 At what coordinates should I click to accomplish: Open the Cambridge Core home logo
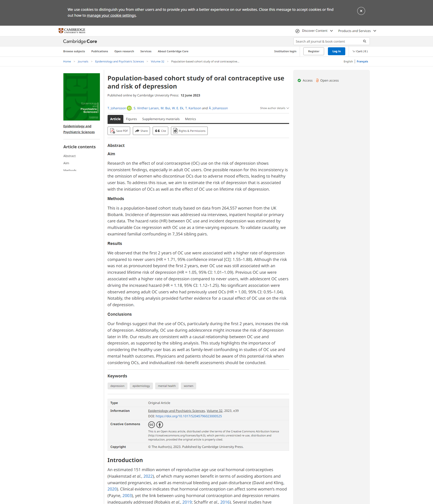click(80, 41)
